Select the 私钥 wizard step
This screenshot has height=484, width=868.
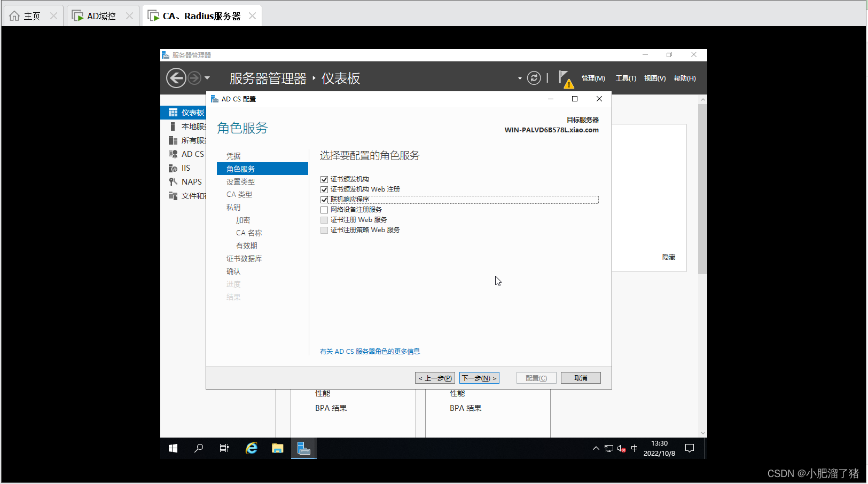click(233, 207)
